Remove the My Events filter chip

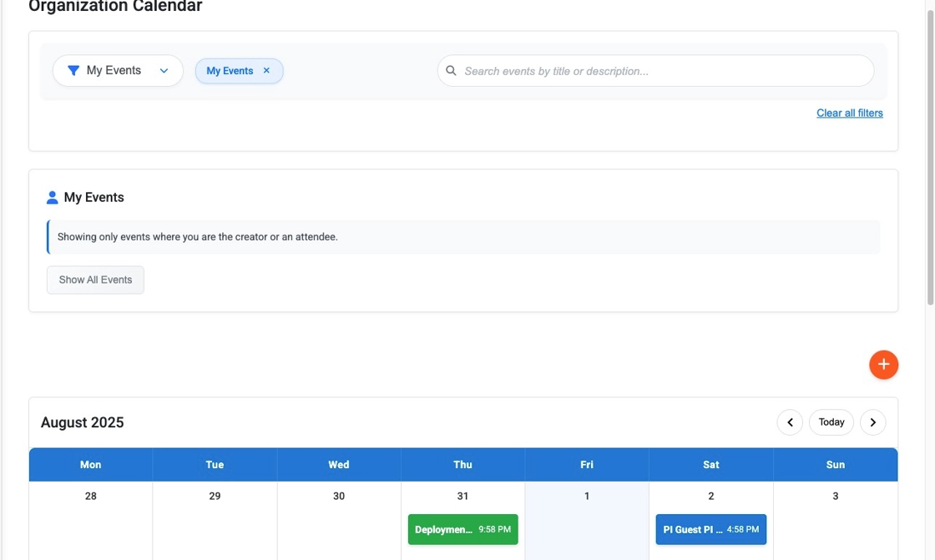tap(266, 71)
